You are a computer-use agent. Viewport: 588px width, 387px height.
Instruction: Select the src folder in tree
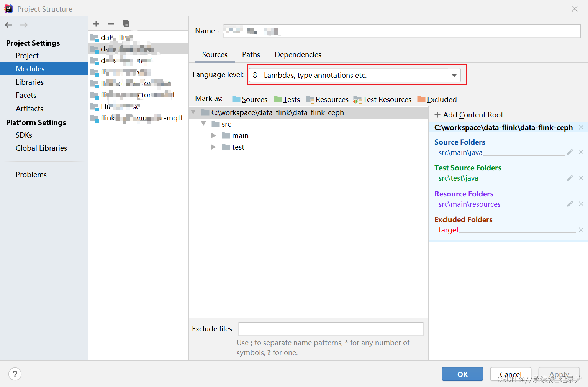[x=226, y=124]
